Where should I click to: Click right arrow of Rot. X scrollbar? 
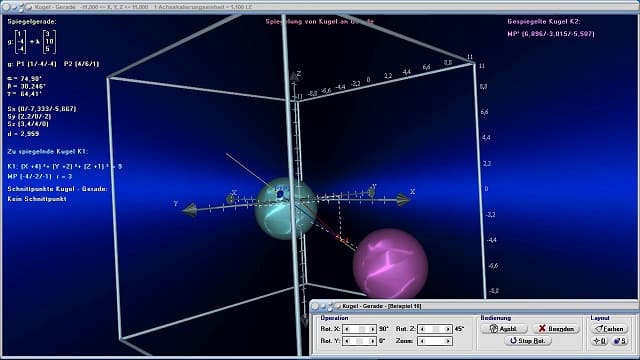click(x=372, y=329)
